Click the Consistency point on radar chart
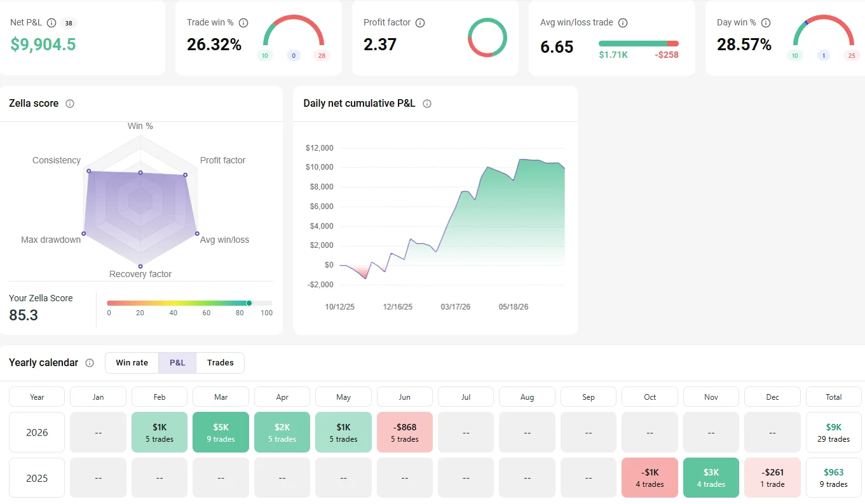865x504 pixels. pos(88,171)
